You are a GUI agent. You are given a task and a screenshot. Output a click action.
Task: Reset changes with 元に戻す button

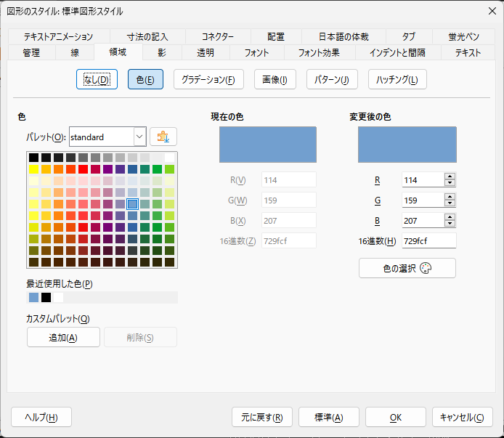tap(261, 417)
